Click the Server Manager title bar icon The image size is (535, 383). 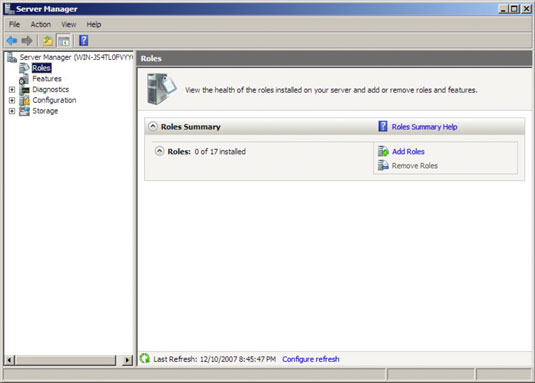[9, 9]
